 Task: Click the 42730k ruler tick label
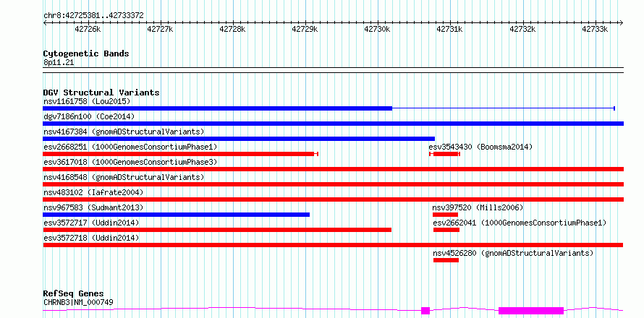[378, 30]
